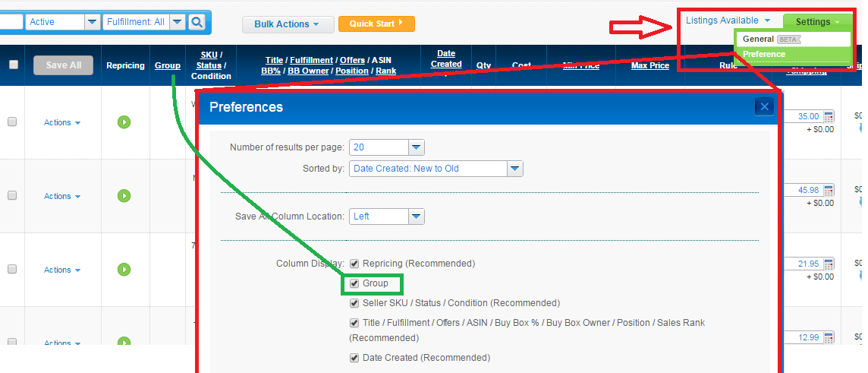Close the Preferences dialog
Viewport: 868px width, 373px height.
tap(764, 106)
